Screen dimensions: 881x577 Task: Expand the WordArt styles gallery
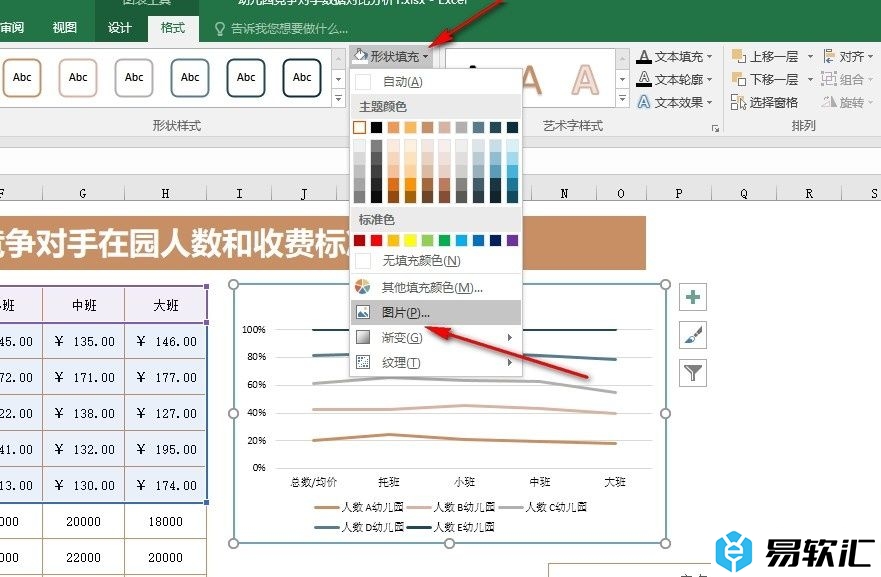622,99
